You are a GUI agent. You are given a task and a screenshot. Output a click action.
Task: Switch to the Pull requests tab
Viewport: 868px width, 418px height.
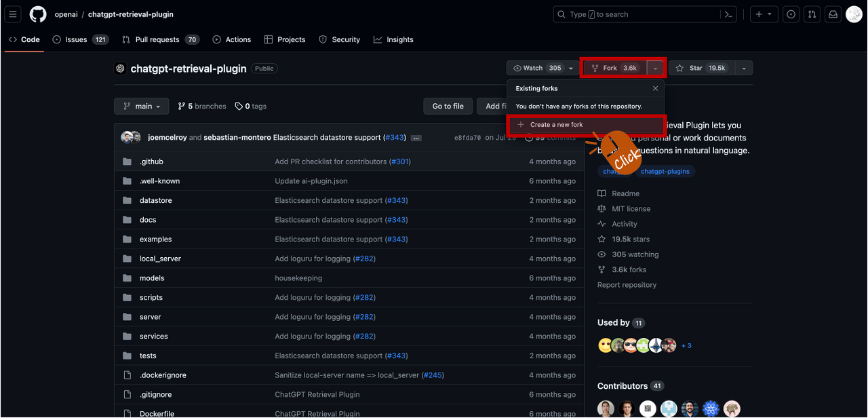point(160,39)
